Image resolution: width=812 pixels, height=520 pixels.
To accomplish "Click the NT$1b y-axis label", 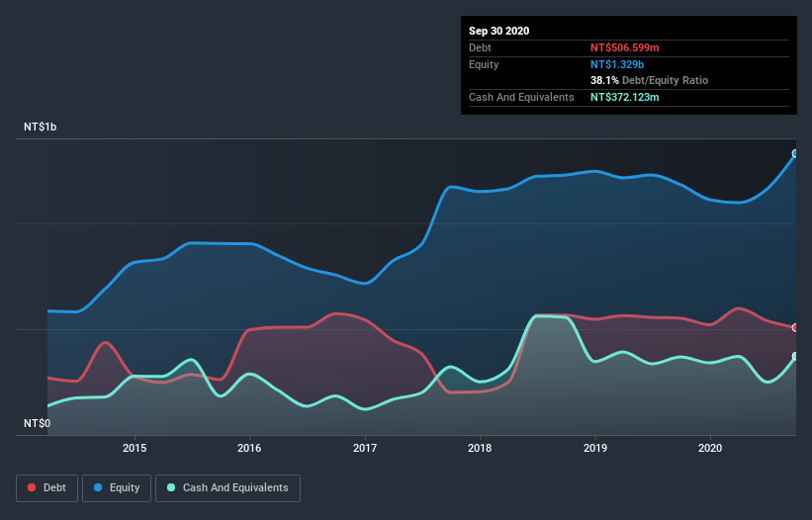I will (x=40, y=127).
